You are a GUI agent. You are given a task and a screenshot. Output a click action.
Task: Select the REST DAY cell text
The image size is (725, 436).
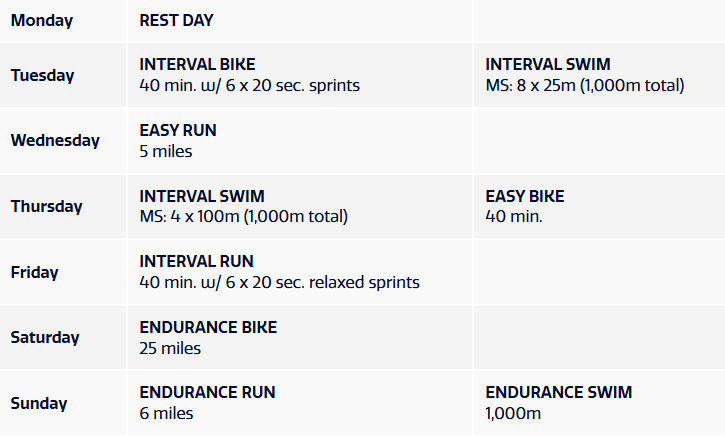pos(177,20)
